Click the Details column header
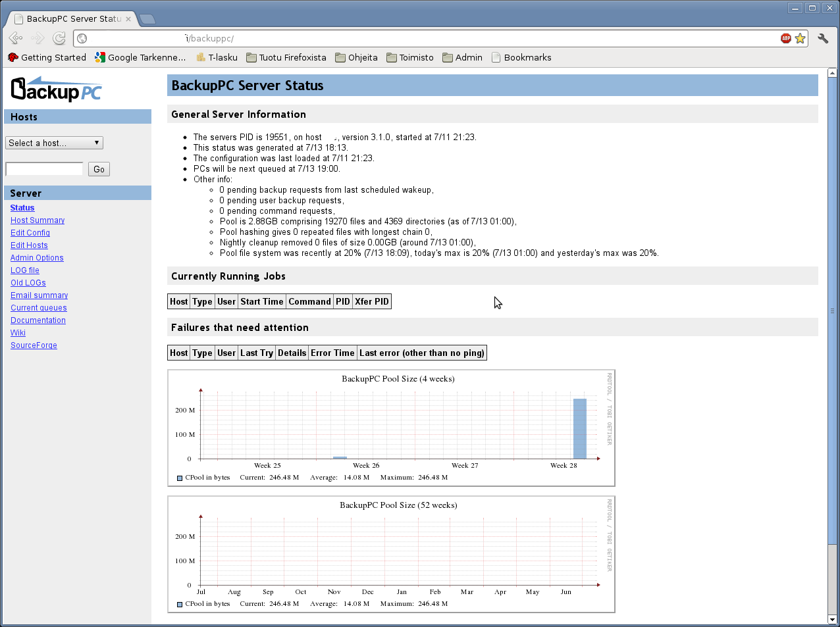 click(x=292, y=353)
